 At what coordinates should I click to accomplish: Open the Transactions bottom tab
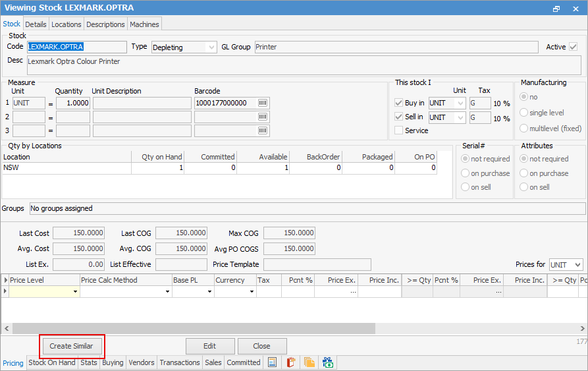[x=180, y=362]
